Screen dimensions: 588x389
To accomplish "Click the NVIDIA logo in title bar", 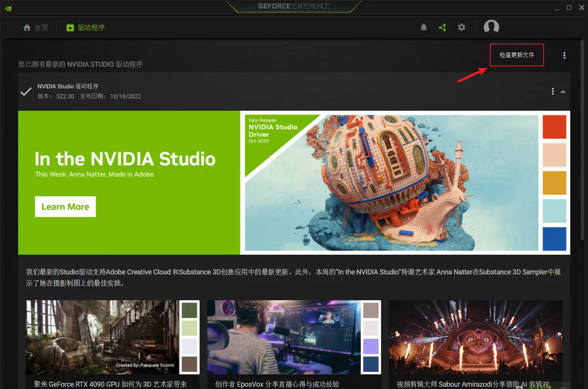I will pyautogui.click(x=8, y=8).
